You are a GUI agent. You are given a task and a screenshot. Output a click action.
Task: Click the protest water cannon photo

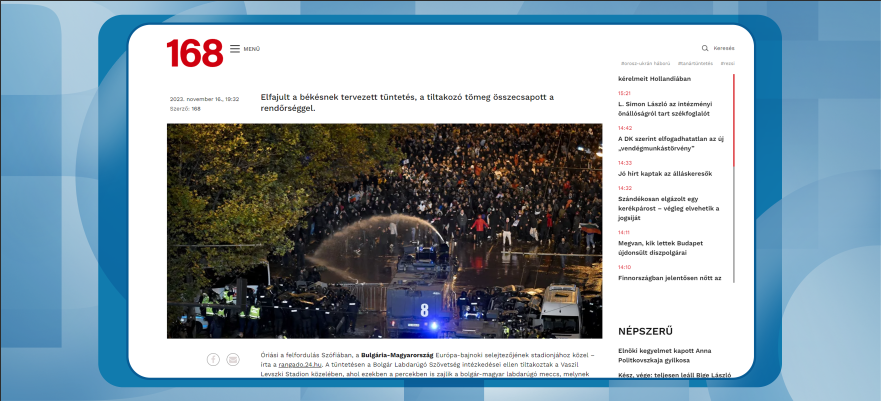(x=384, y=230)
